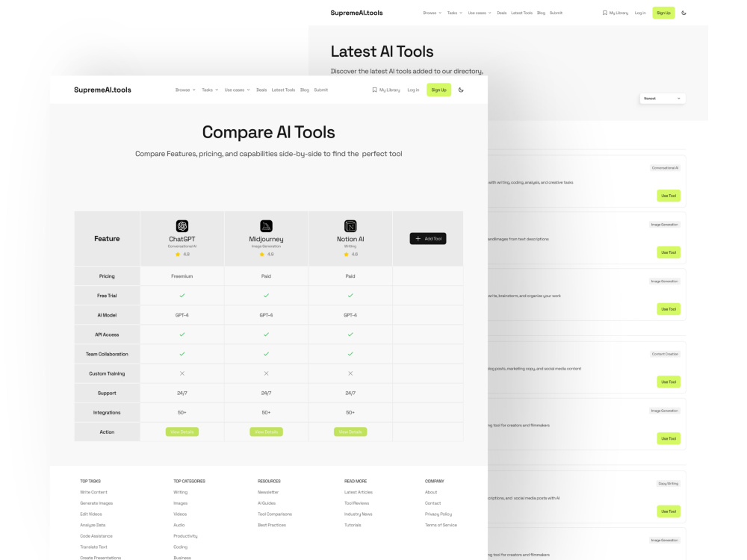747x560 pixels.
Task: Click the Midjourney rating star icon
Action: (261, 255)
